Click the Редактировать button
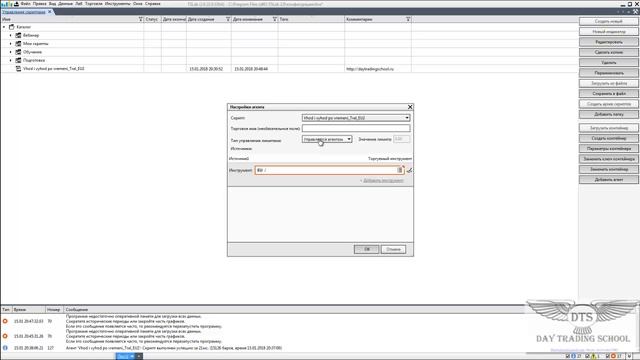 point(609,42)
